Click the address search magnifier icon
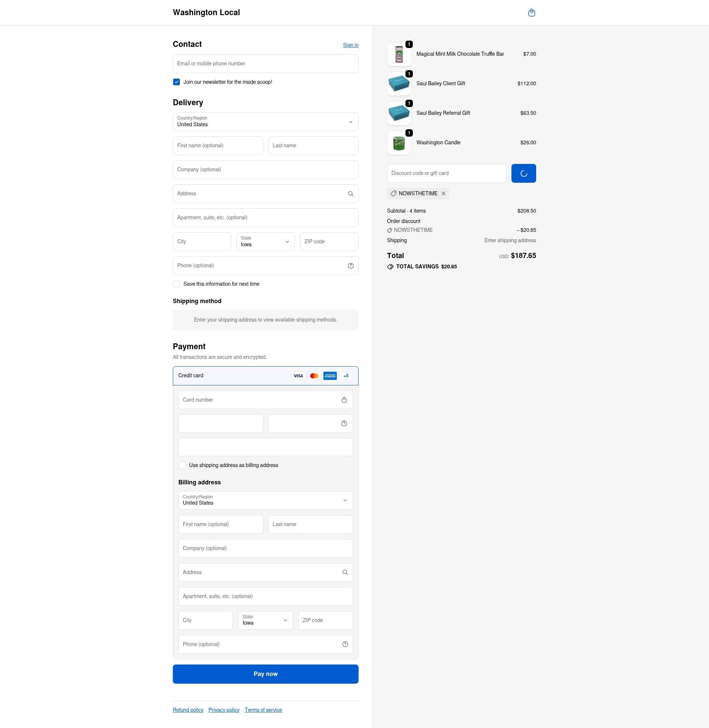The width and height of the screenshot is (709, 728). pyautogui.click(x=350, y=193)
